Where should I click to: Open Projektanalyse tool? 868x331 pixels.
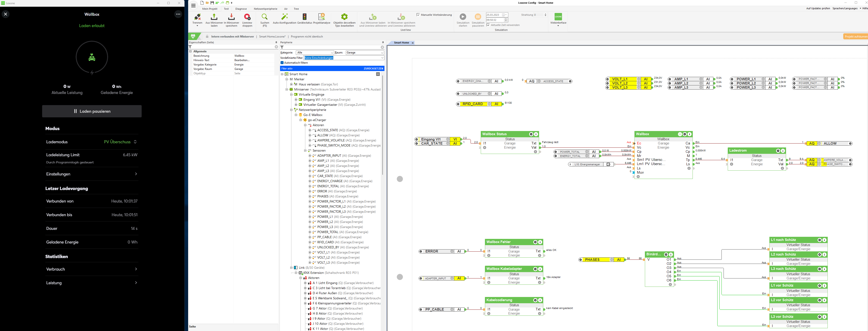point(322,17)
